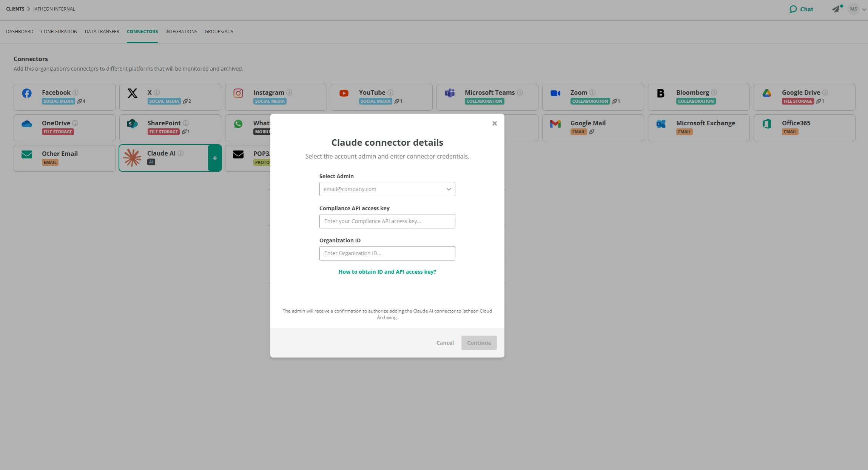Show info tooltip for Facebook connector
The width and height of the screenshot is (868, 470).
coord(76,92)
